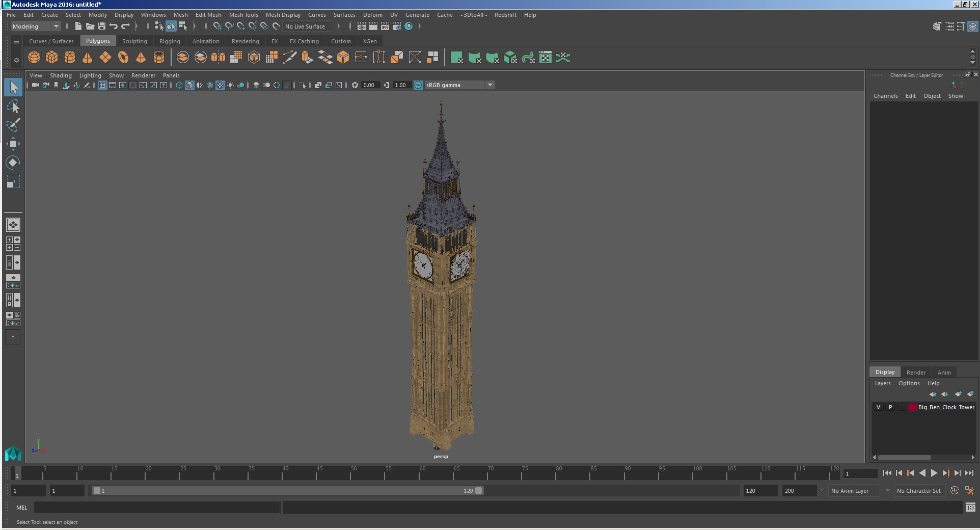Viewport: 980px width, 530px height.
Task: Open the Channels menu in Channel Box
Action: tap(886, 96)
